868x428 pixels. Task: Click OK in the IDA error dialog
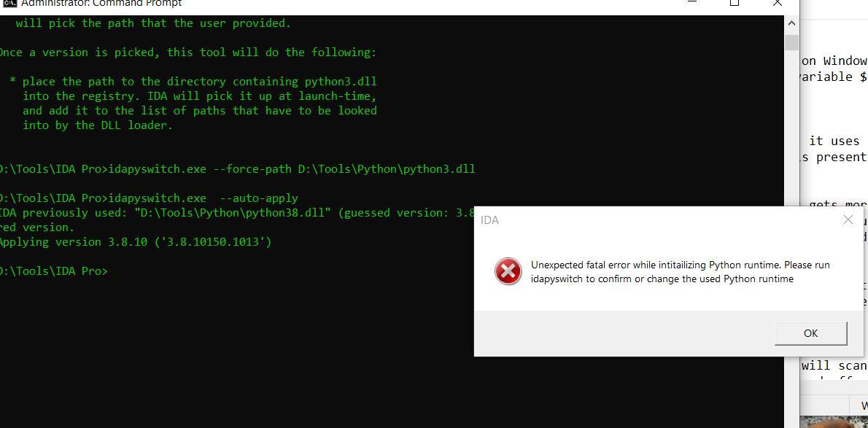click(810, 333)
